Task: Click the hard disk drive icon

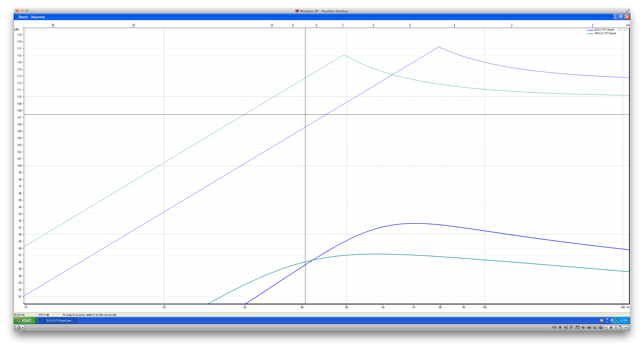Action: coord(589,327)
